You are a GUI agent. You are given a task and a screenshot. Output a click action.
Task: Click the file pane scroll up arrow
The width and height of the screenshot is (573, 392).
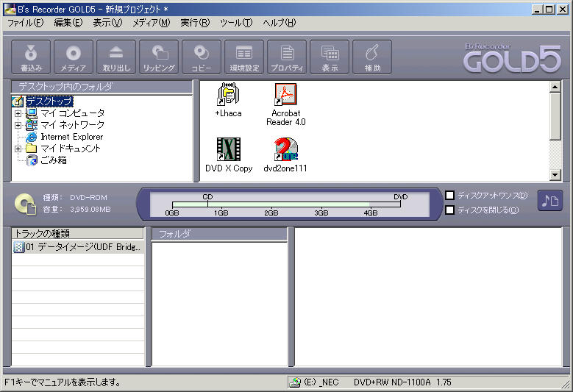point(555,87)
